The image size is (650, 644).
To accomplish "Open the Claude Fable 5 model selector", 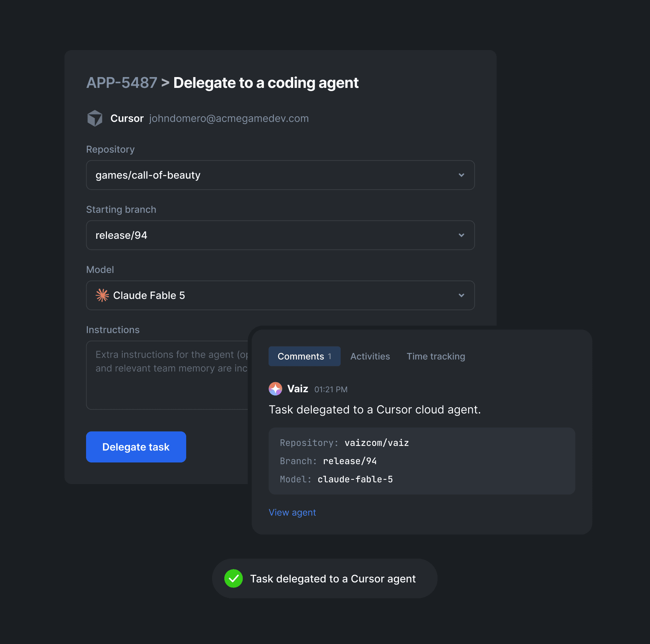I will click(x=281, y=295).
